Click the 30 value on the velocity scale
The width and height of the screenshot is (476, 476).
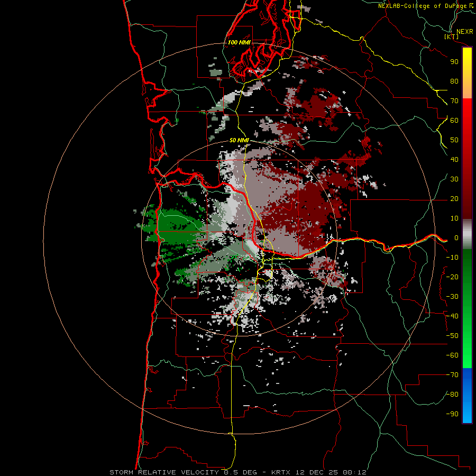point(454,179)
